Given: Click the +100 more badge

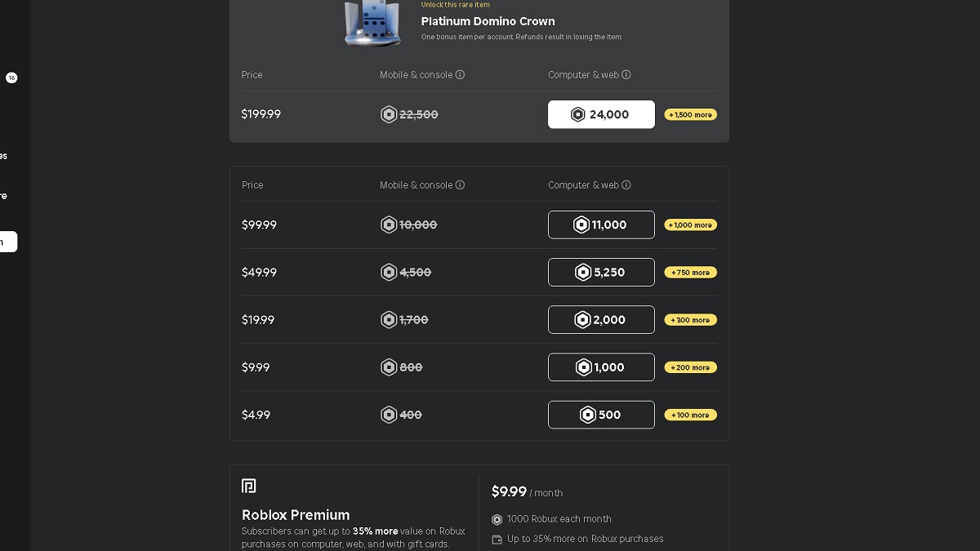Looking at the screenshot, I should pyautogui.click(x=690, y=415).
